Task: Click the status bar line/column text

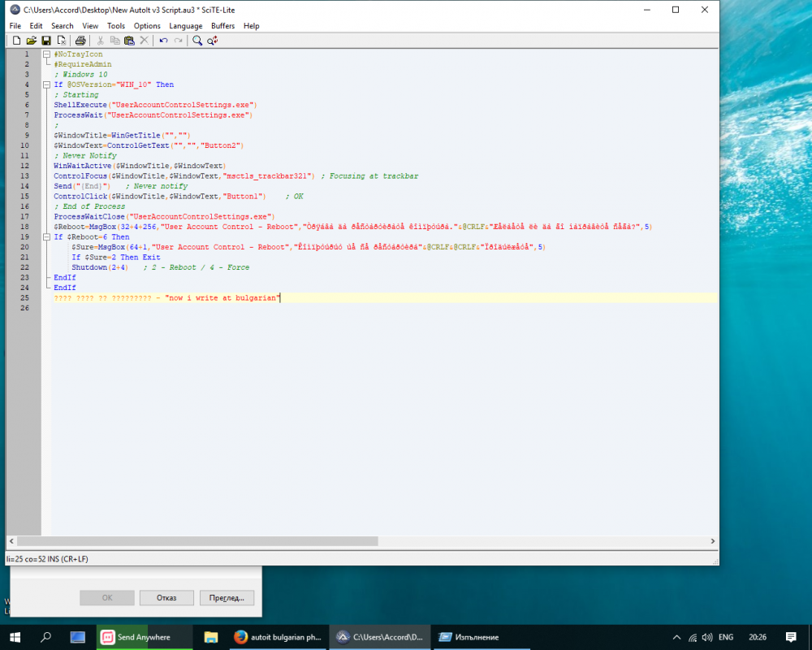Action: (47, 559)
